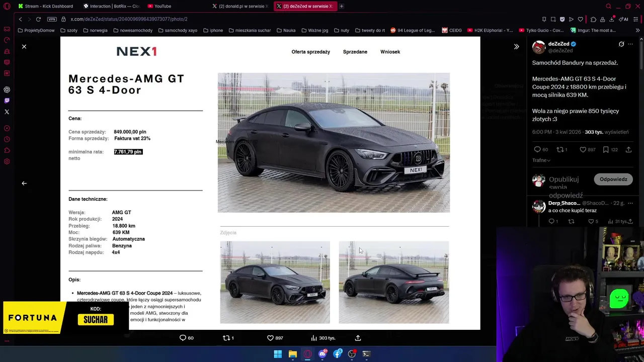Open the X shortcut in the Opera sidebar
This screenshot has width=644, height=362.
click(7, 112)
